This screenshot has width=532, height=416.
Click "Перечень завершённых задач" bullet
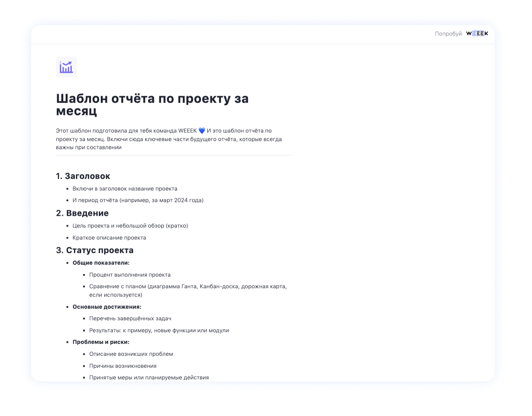click(x=130, y=319)
